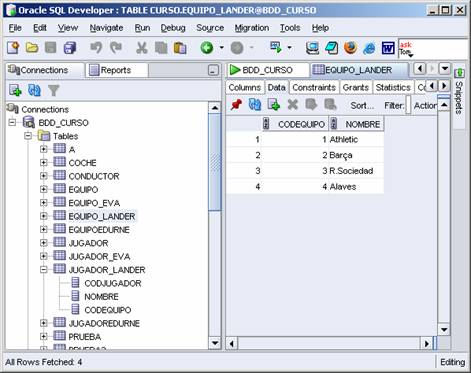Viewport: 471px width, 373px height.
Task: Click the Insert Row icon with green plus
Action: click(x=274, y=105)
